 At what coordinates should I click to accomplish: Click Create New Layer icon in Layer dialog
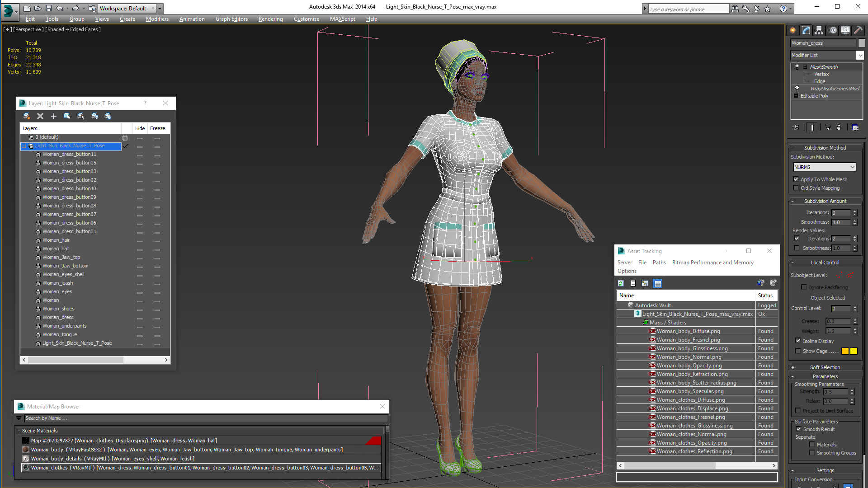point(27,116)
